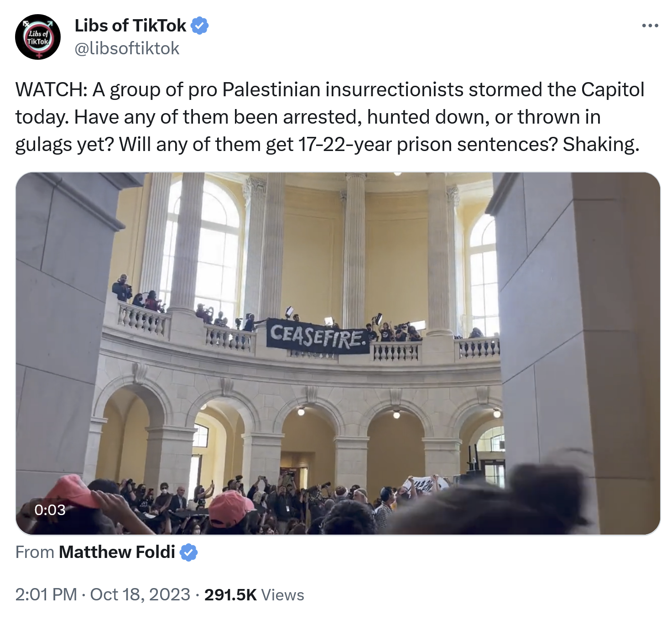Open the tweet's three-dot more options menu
The width and height of the screenshot is (672, 620).
(x=650, y=26)
